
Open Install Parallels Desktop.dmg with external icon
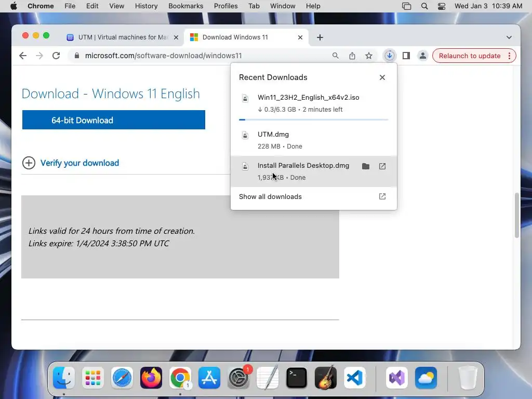[x=382, y=166]
